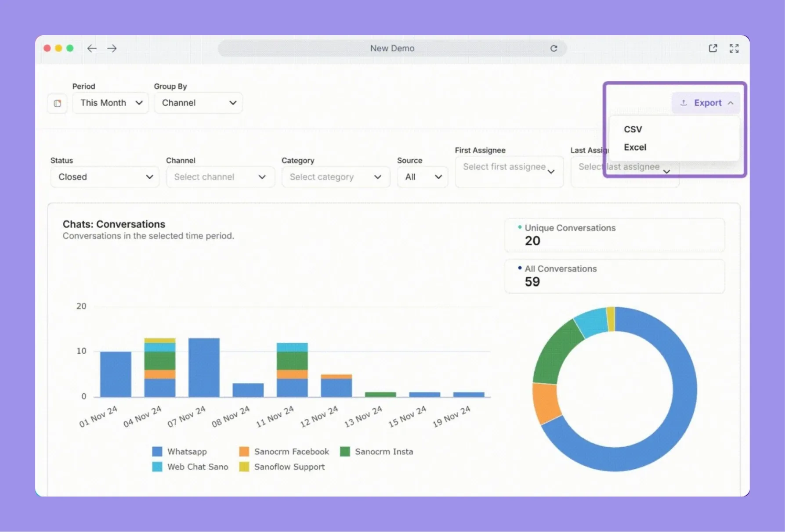This screenshot has height=532, width=785.
Task: Open page in external window icon
Action: coord(713,48)
